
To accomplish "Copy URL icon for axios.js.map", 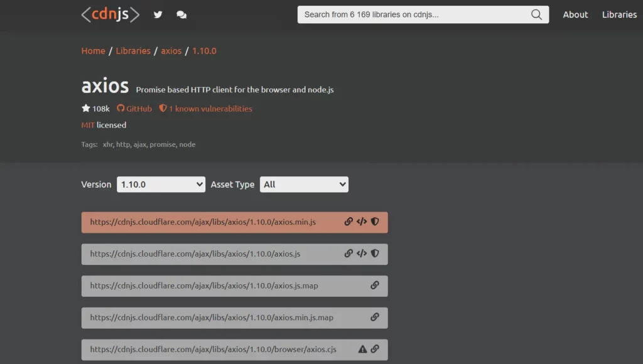I will coord(375,286).
